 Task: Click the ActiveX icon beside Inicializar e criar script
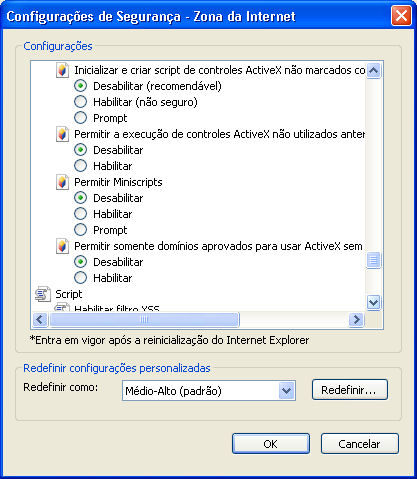pos(62,70)
